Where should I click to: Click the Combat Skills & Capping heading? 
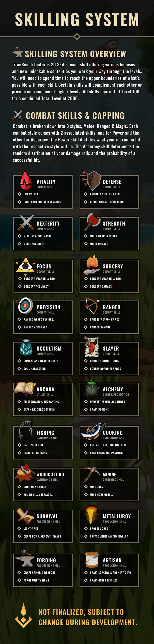pyautogui.click(x=75, y=115)
